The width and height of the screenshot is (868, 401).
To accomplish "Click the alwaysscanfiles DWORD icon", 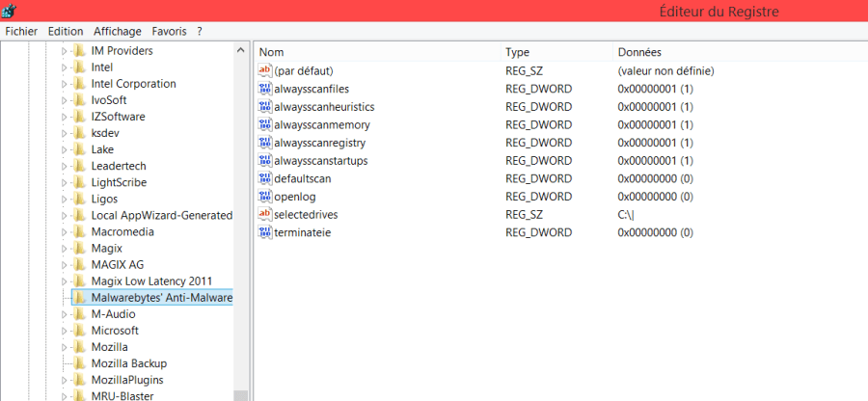I will tap(265, 89).
